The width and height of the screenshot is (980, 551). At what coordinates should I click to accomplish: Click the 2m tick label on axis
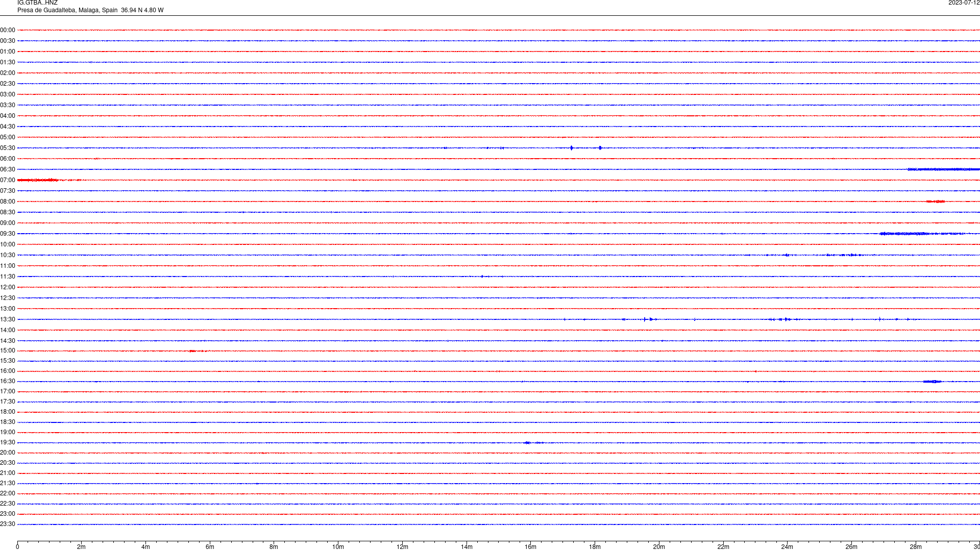point(81,547)
